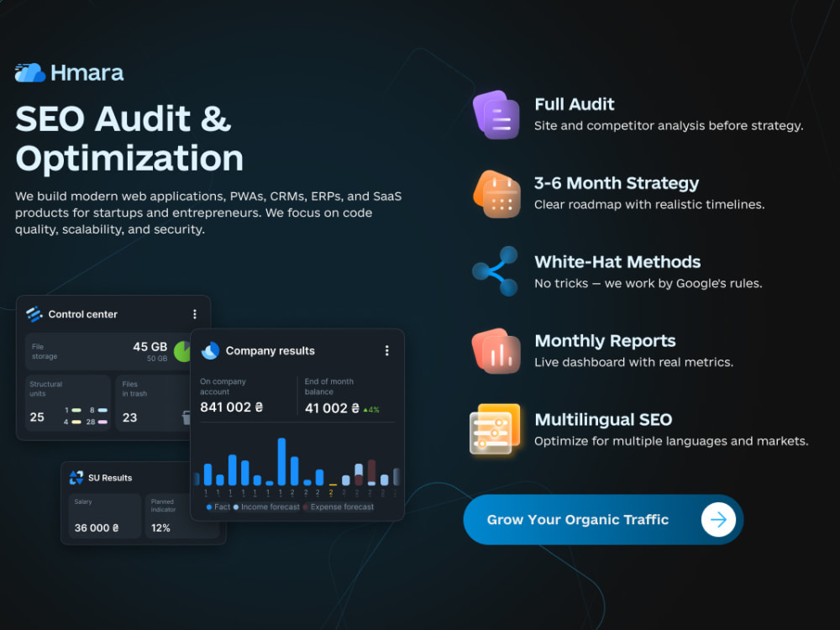Viewport: 840px width, 630px height.
Task: Click the 841 002 ₴ company account value
Action: (x=232, y=407)
